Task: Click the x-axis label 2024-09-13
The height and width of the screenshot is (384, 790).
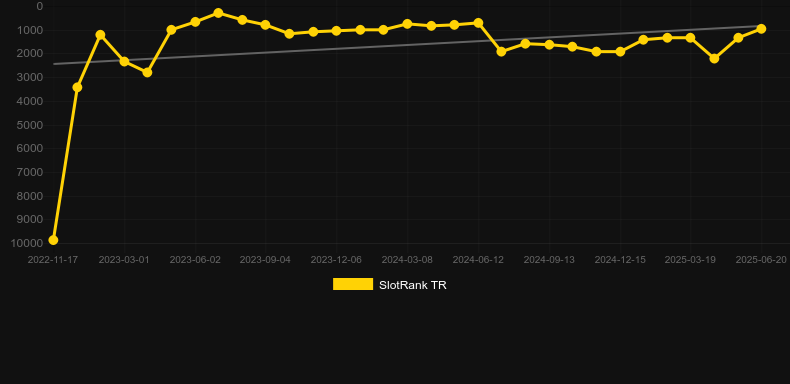Action: point(549,260)
